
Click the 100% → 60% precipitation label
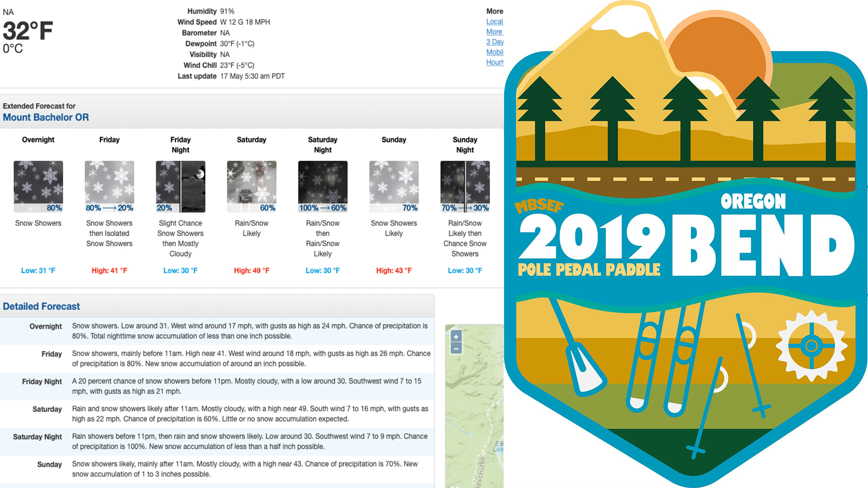coord(323,208)
